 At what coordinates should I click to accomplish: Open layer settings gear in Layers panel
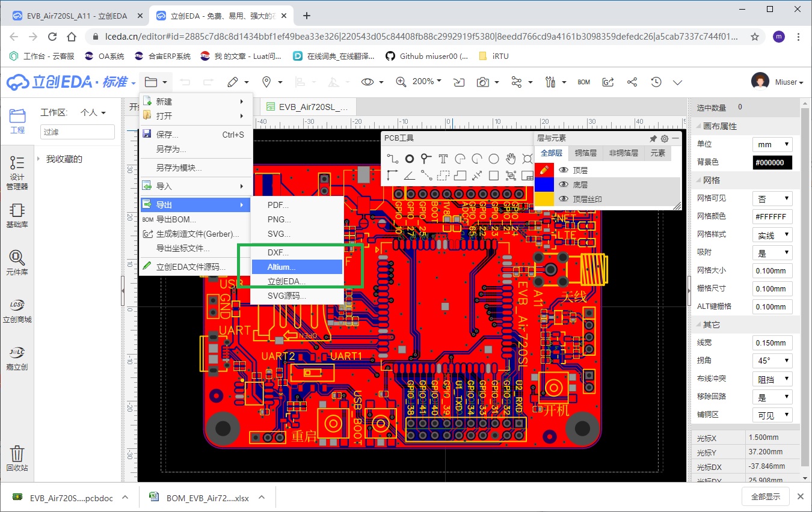click(x=665, y=138)
